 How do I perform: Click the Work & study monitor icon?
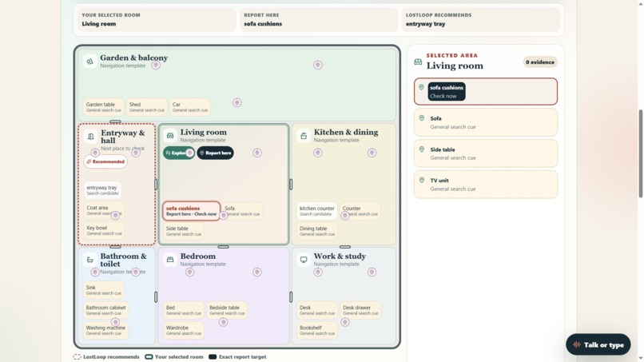click(304, 260)
